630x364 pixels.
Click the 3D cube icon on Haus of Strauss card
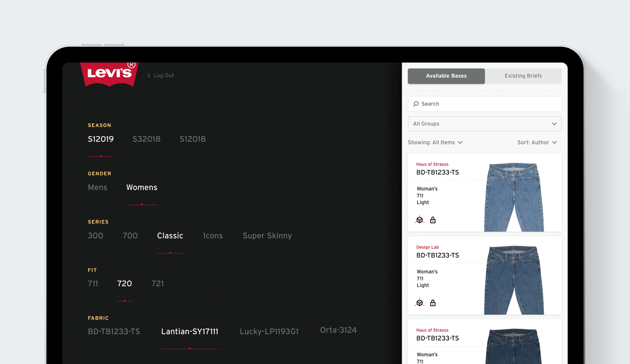420,220
